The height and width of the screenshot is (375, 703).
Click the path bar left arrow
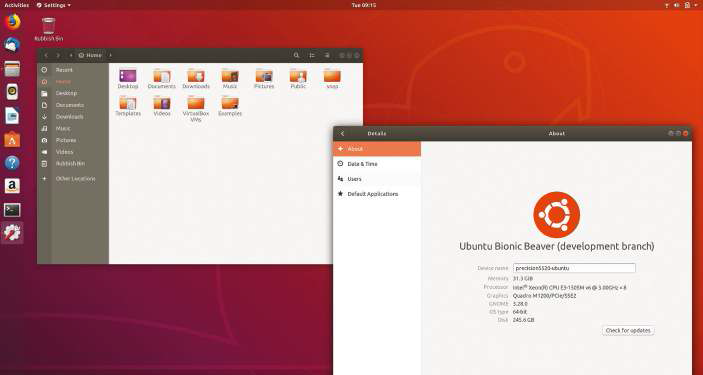click(70, 55)
